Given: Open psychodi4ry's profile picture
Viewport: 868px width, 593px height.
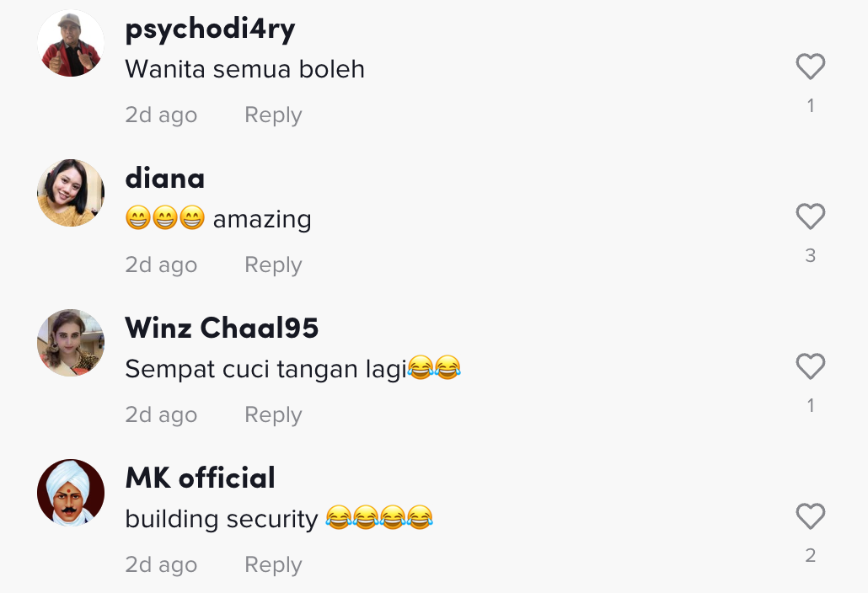Looking at the screenshot, I should tap(71, 43).
